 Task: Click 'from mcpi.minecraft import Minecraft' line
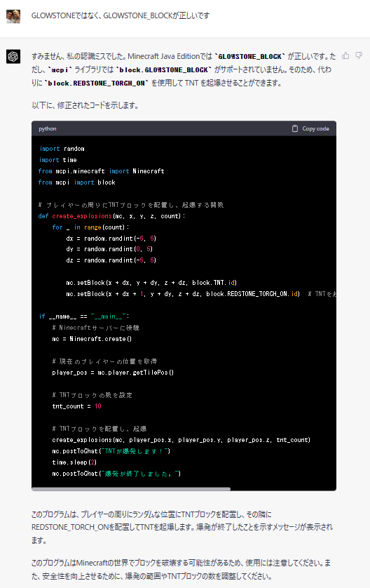pos(101,171)
